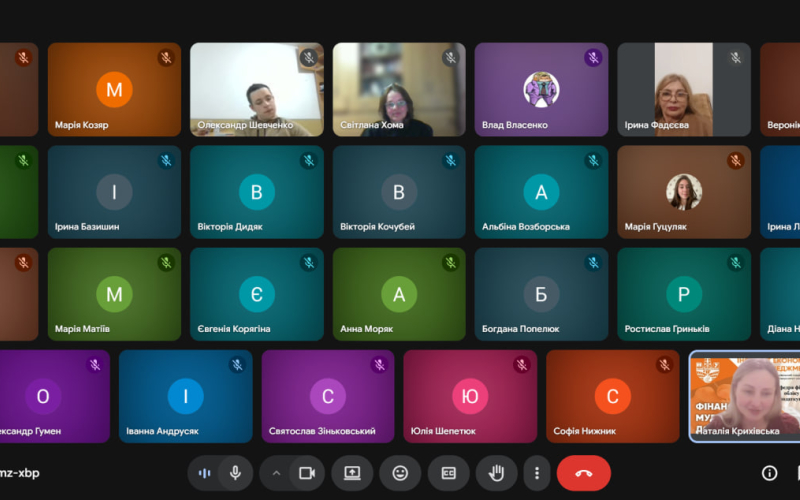The image size is (800, 500).
Task: Expand video settings chevron arrow
Action: click(277, 473)
